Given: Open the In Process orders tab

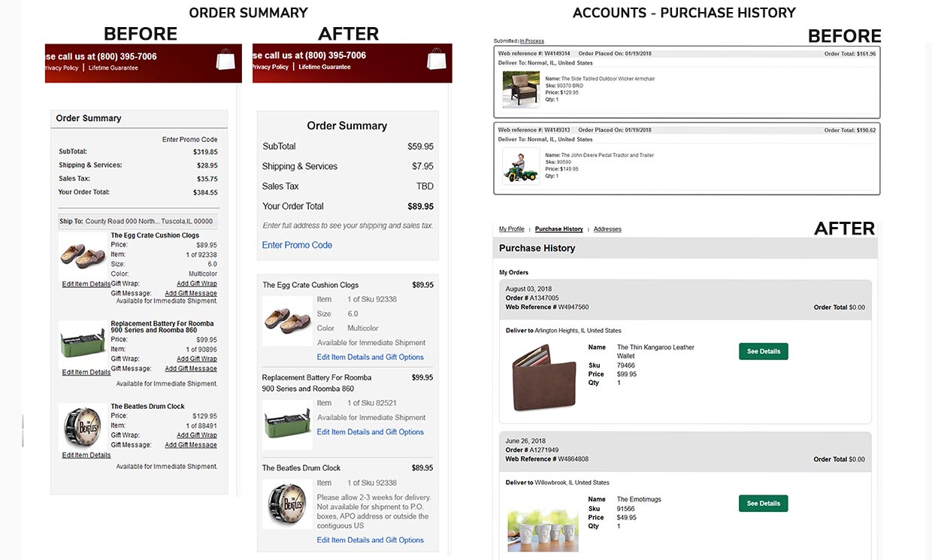Looking at the screenshot, I should 532,41.
